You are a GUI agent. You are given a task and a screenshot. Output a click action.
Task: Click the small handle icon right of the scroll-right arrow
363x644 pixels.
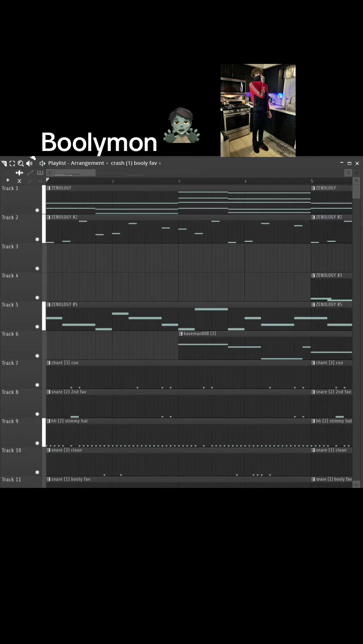coord(356,173)
